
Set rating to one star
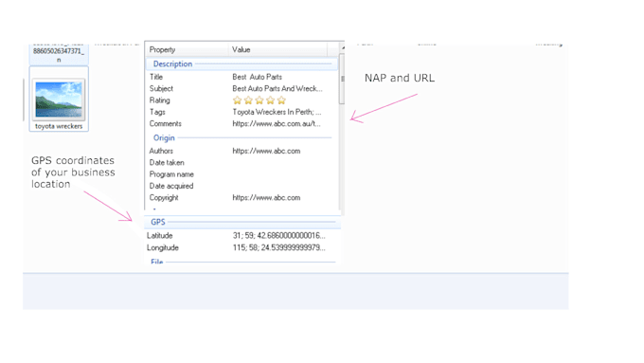coord(237,100)
